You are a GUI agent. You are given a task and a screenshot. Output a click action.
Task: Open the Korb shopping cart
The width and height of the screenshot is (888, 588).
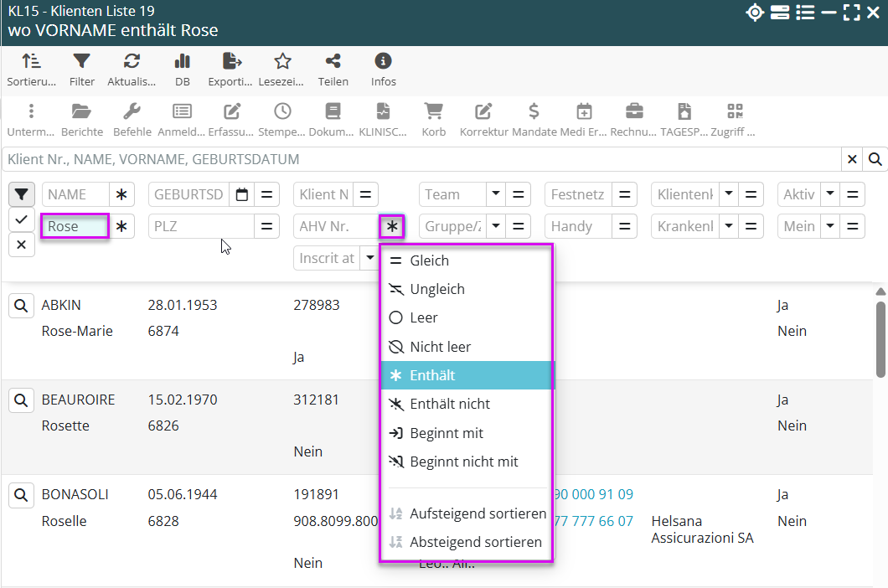(x=433, y=112)
